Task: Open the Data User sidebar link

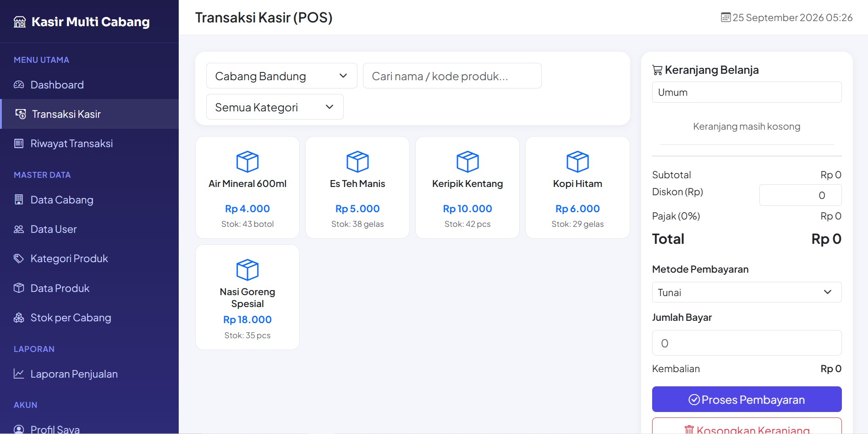Action: pos(89,229)
